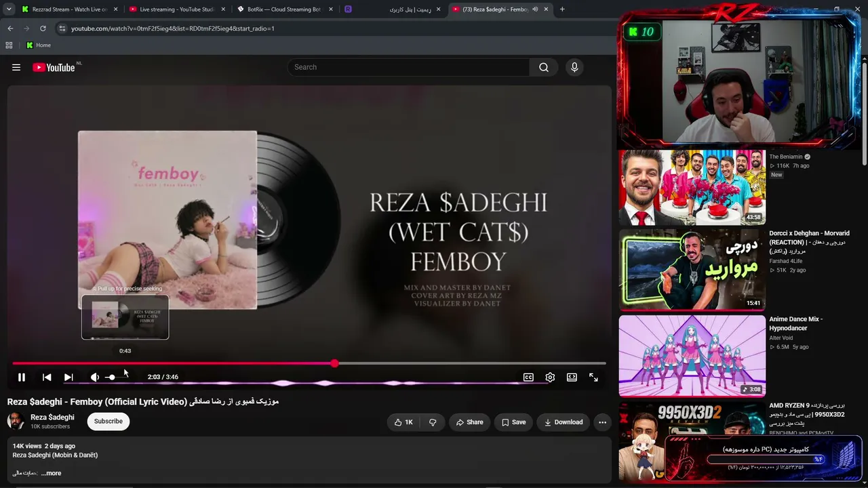Switch to Live streaming YouTube Studio tab
Screen dimensions: 868x488
178,9
